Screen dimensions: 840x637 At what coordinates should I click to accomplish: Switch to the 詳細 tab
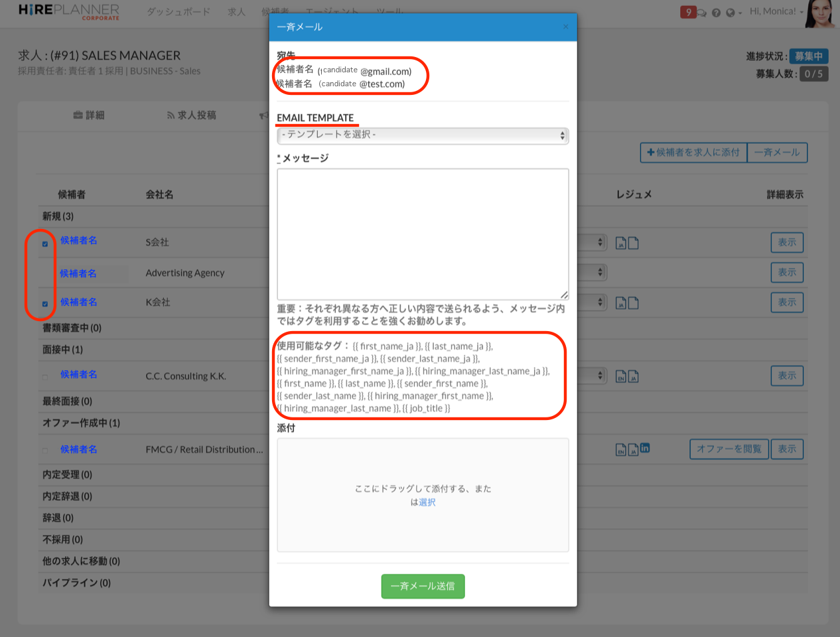89,115
